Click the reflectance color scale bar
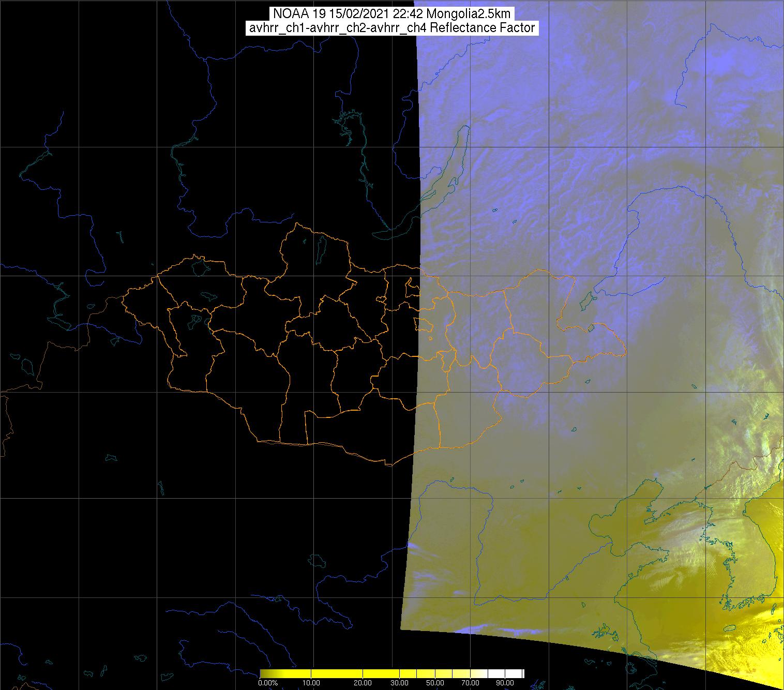 (x=392, y=673)
